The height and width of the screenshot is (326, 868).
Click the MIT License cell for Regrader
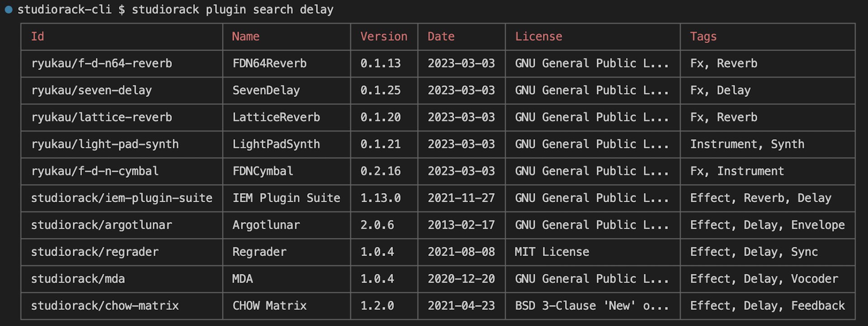pos(552,252)
